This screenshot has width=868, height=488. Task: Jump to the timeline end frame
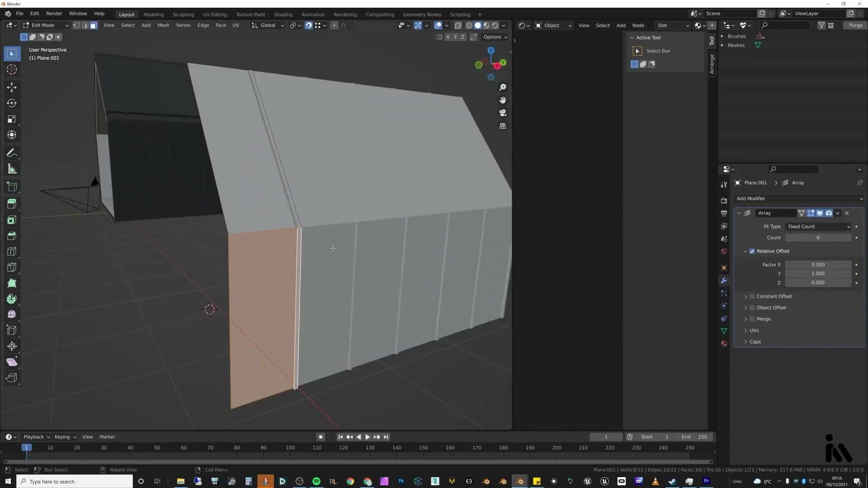tap(386, 437)
